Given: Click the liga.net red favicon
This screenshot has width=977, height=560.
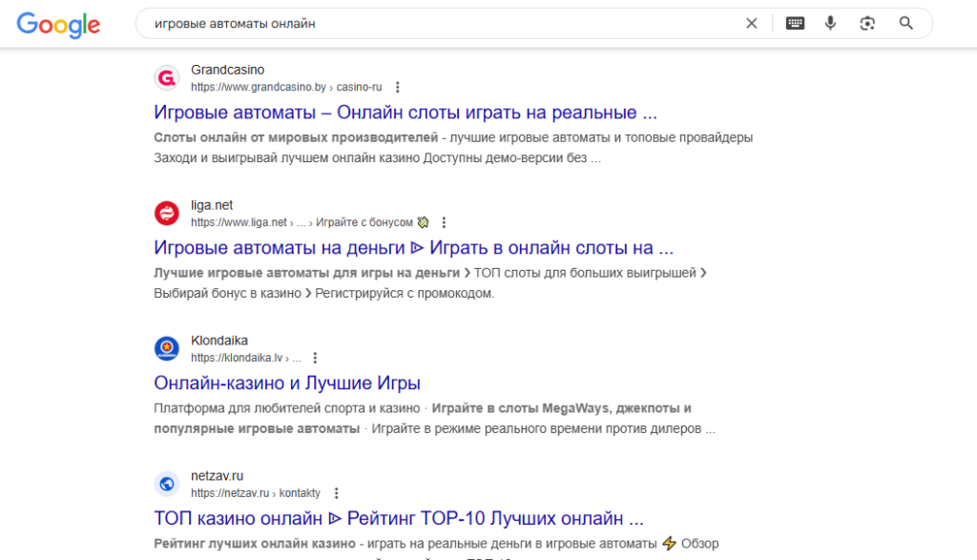Looking at the screenshot, I should (x=166, y=213).
